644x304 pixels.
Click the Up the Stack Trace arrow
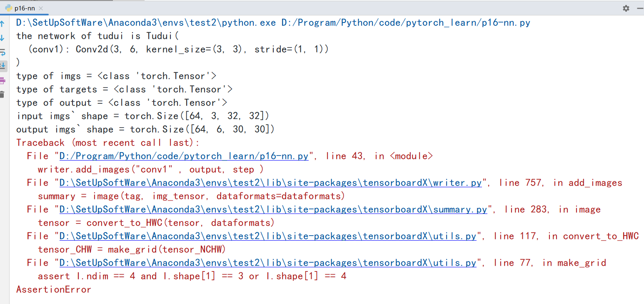coord(2,24)
